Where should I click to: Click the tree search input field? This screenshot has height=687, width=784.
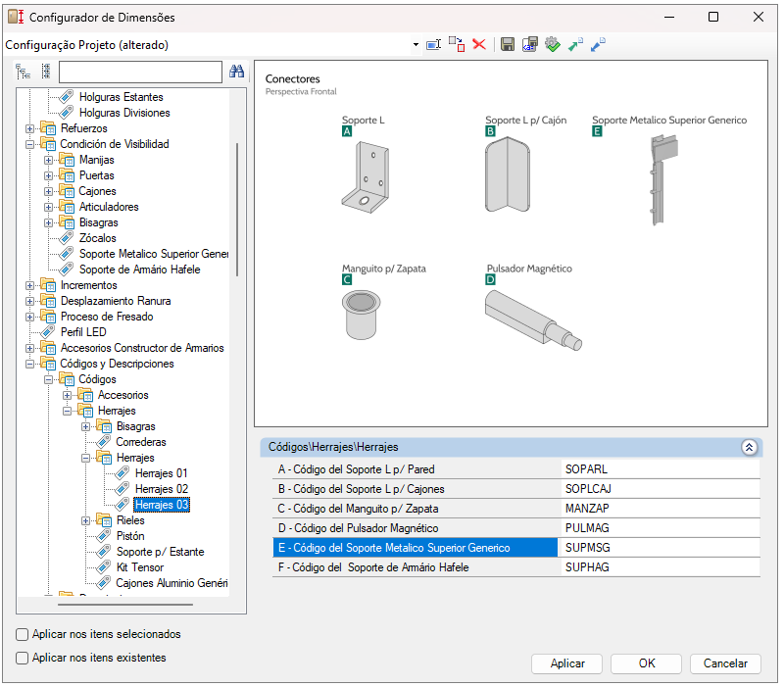[140, 72]
